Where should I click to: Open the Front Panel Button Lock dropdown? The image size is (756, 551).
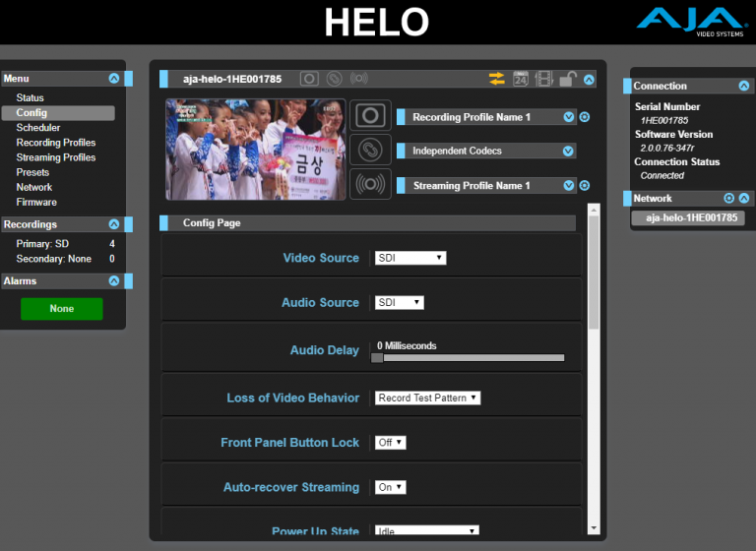[x=391, y=443]
